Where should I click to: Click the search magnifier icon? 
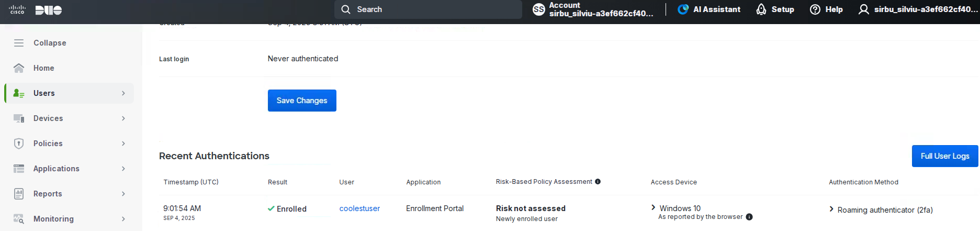pyautogui.click(x=346, y=9)
